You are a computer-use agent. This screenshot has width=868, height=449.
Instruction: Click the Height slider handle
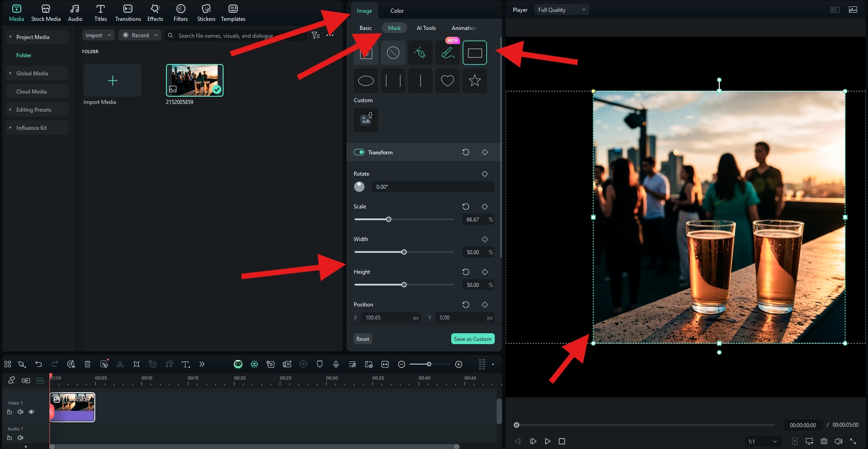(404, 285)
